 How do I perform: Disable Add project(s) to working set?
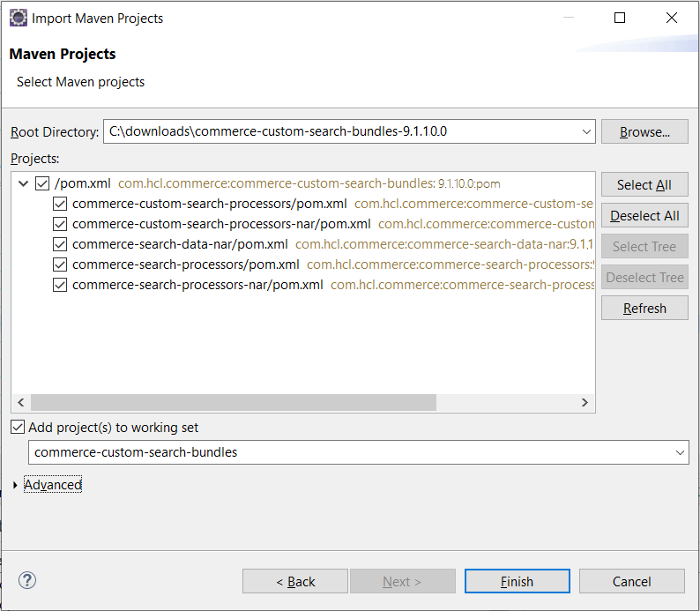click(x=18, y=427)
